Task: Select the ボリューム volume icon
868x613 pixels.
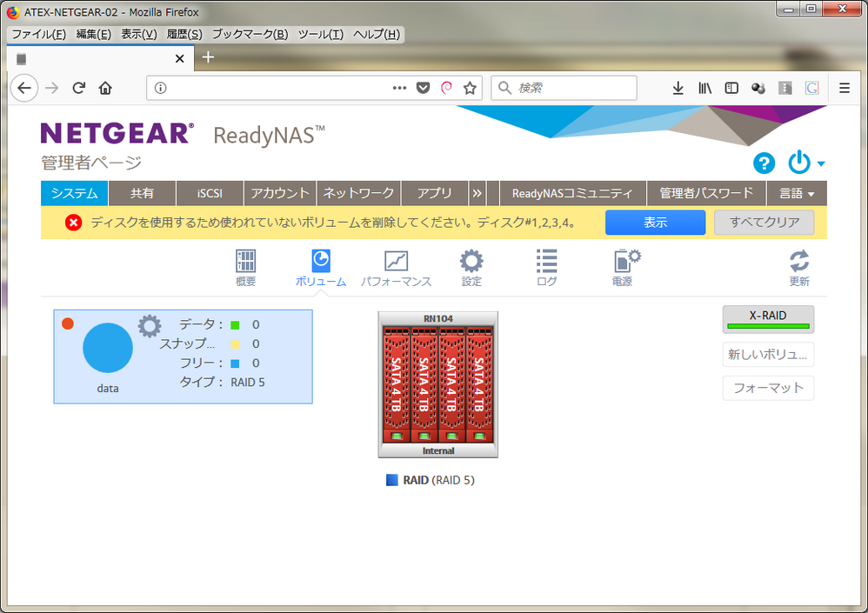Action: tap(321, 267)
